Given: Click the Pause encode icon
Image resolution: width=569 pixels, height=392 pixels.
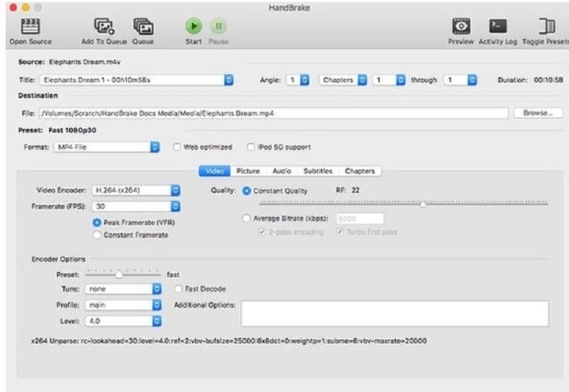Looking at the screenshot, I should point(218,26).
